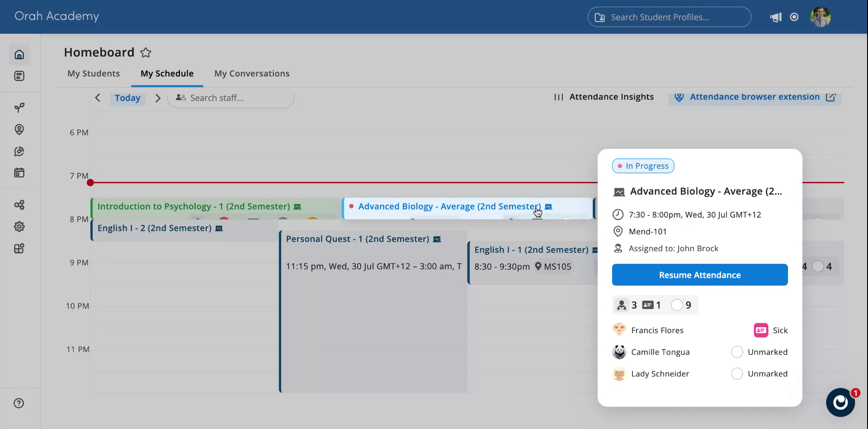Click the present-students count icon in popup
This screenshot has width=868, height=429.
click(622, 305)
